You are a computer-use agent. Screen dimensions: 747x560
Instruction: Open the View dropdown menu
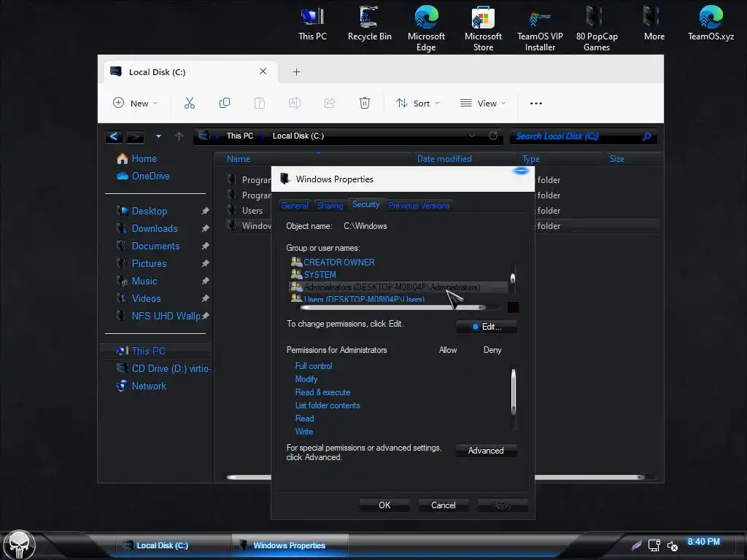click(x=483, y=103)
